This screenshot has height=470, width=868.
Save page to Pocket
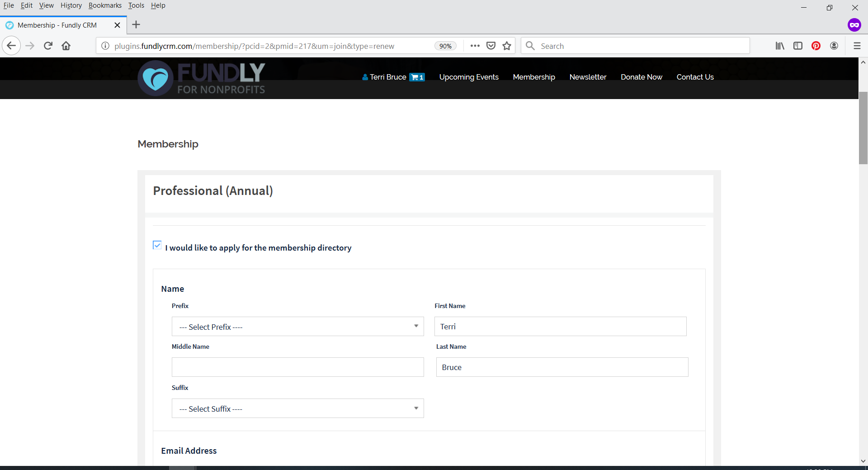[x=491, y=46]
